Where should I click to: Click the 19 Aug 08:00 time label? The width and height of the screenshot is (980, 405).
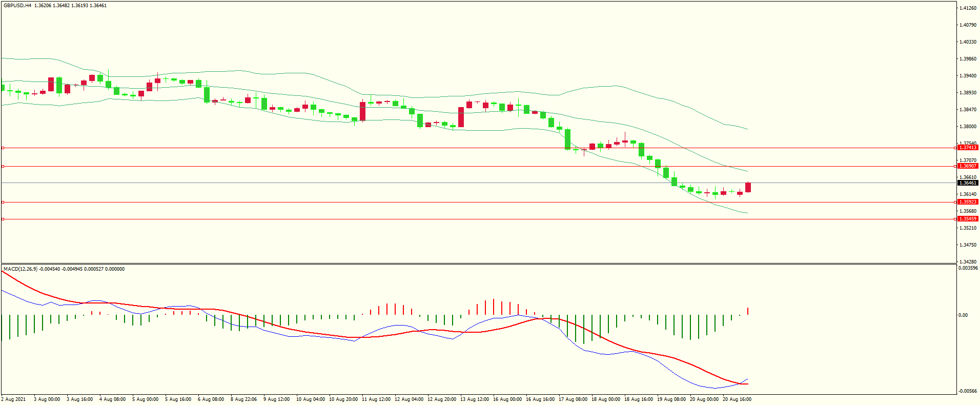click(x=671, y=399)
